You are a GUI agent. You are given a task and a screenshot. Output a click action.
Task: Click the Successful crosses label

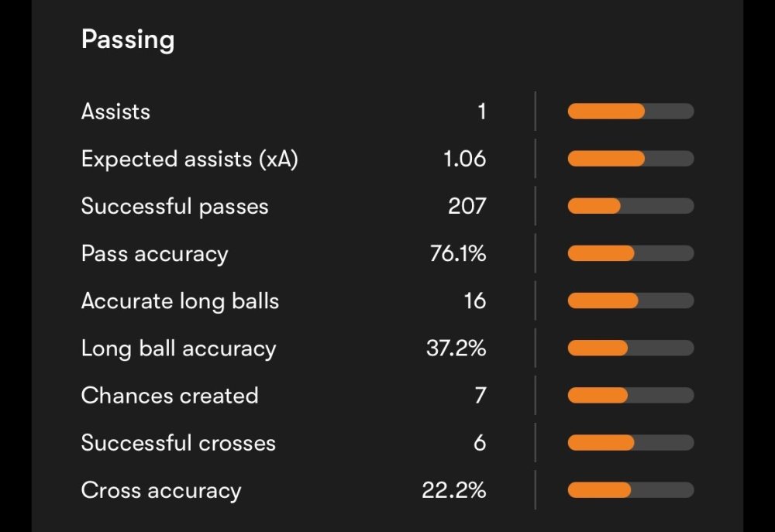pyautogui.click(x=178, y=443)
